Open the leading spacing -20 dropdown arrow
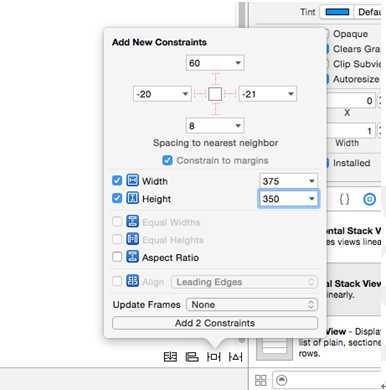The image size is (386, 390). pos(185,94)
